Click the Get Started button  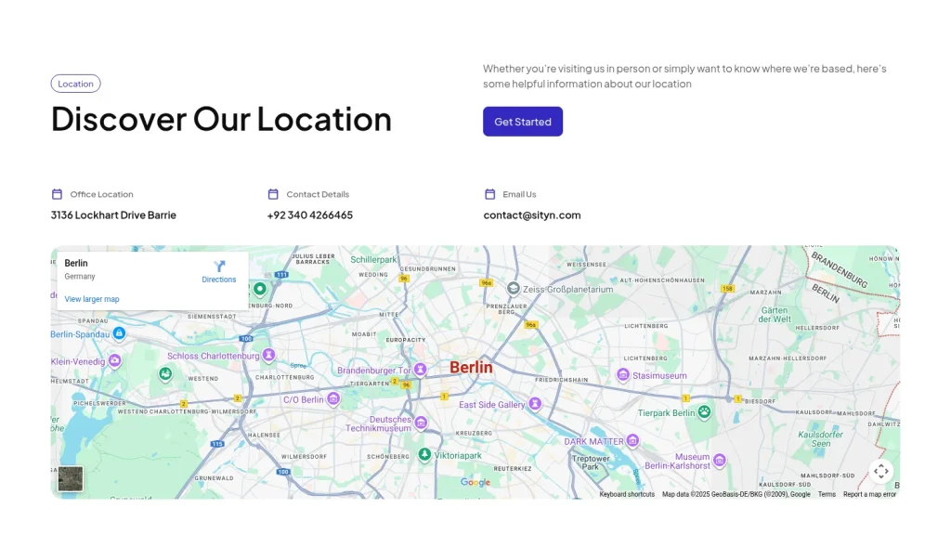pyautogui.click(x=522, y=121)
